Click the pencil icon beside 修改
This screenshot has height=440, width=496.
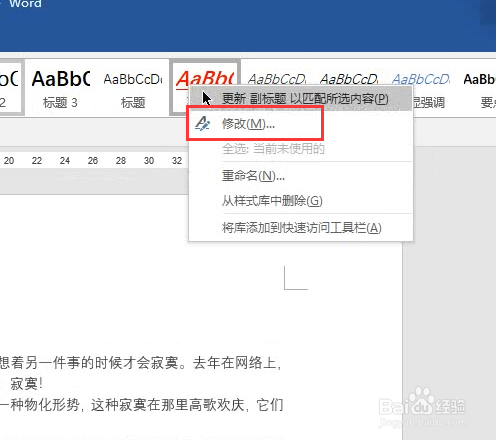coord(202,124)
